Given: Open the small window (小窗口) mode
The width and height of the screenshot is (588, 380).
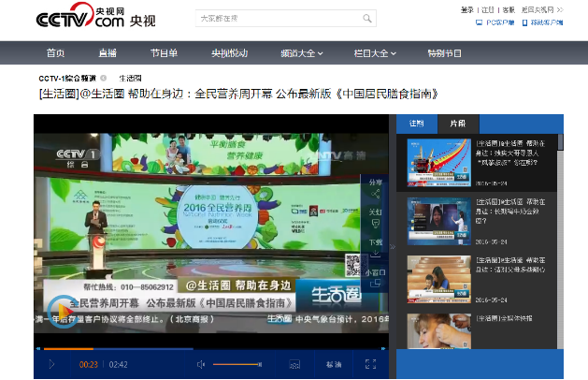Looking at the screenshot, I should coord(375,279).
